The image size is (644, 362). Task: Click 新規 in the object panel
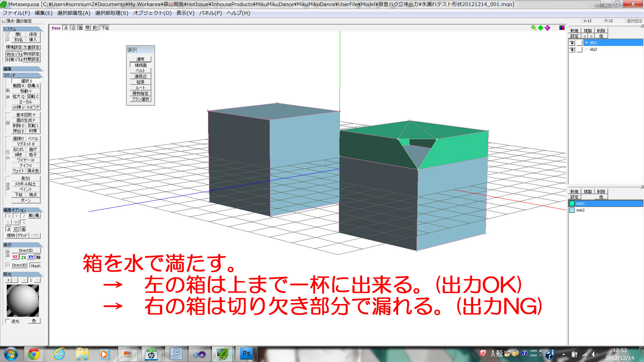574,31
